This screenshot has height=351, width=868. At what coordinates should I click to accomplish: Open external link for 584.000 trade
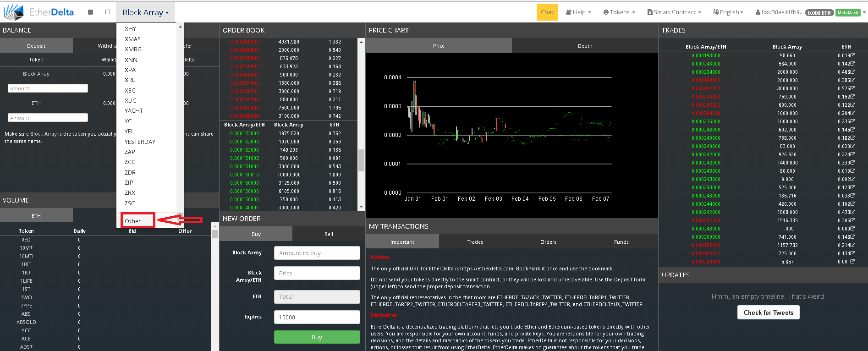853,64
